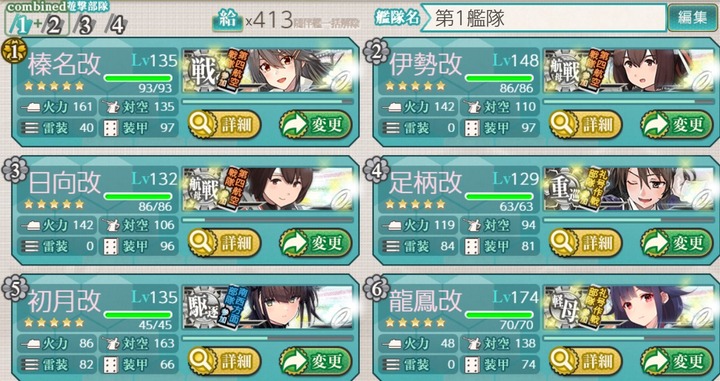Switch to fleet tab 4
Viewport: 720px width, 381px height.
117,26
